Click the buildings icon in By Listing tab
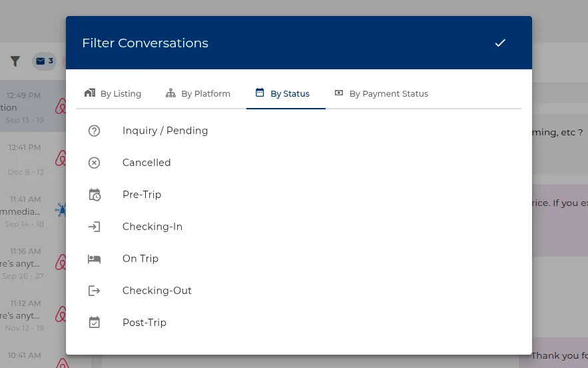This screenshot has width=588, height=368. click(90, 93)
